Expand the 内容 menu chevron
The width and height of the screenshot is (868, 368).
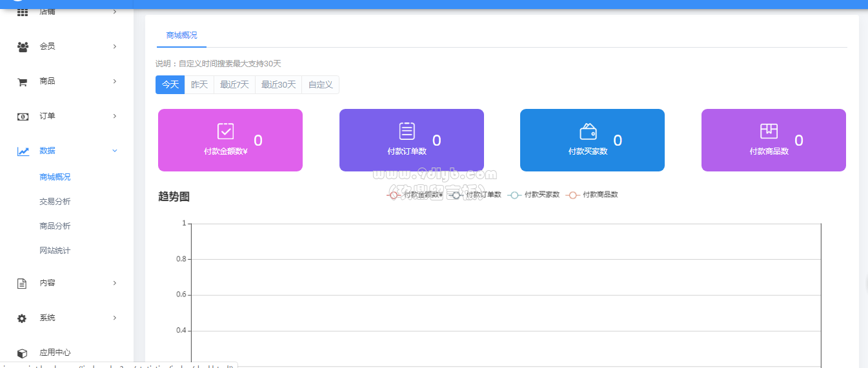pyautogui.click(x=115, y=283)
